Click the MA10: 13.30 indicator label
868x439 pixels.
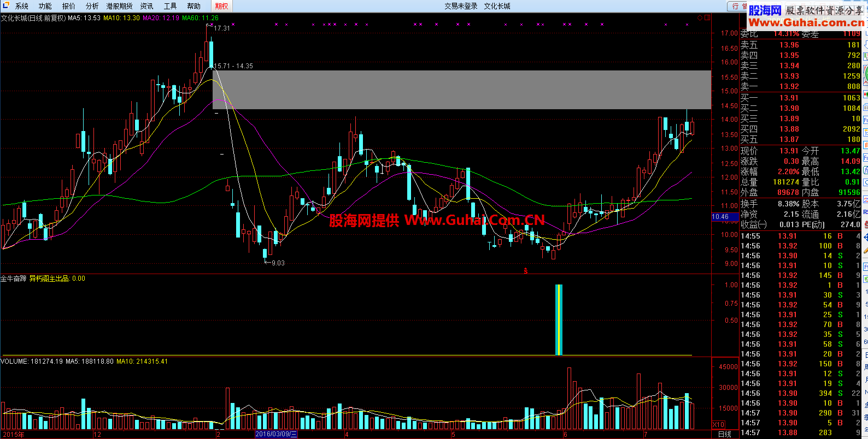pos(121,18)
